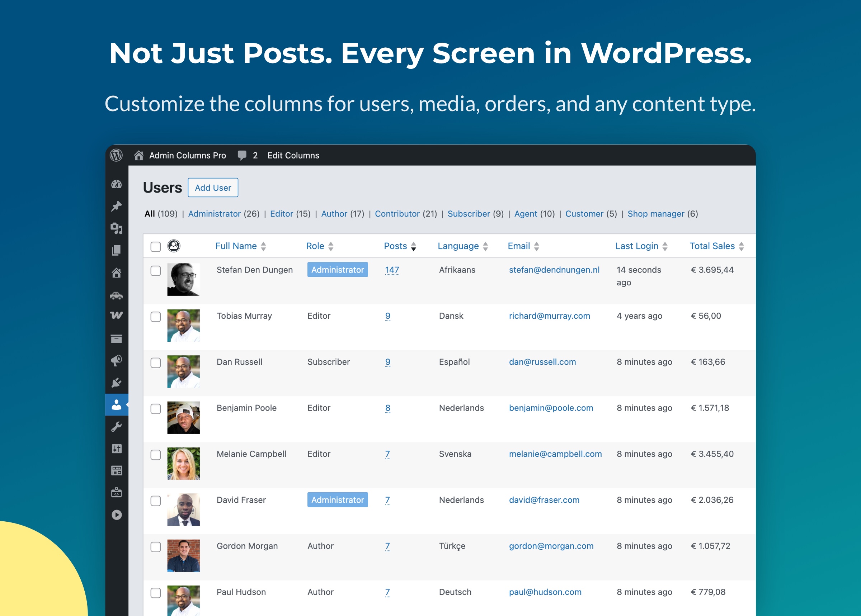The height and width of the screenshot is (616, 861).
Task: Open the Edit Columns menu item
Action: coord(293,156)
